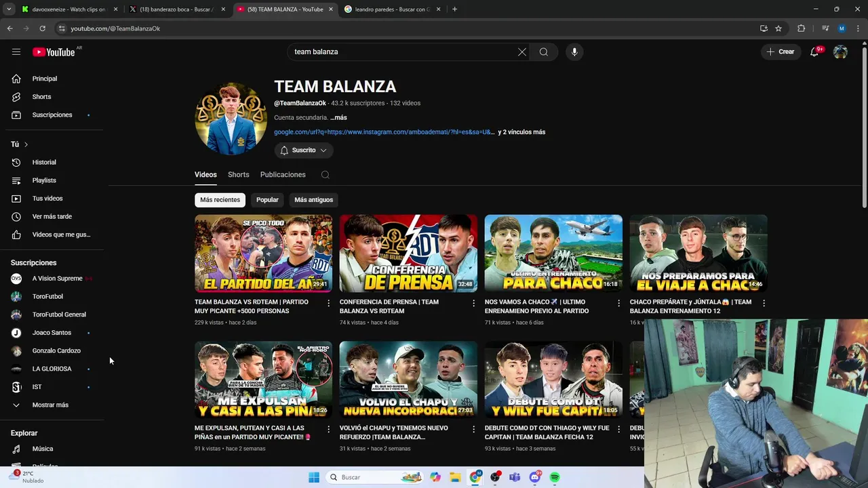Click the TEAM BALANZA channel avatar
868x488 pixels.
(x=231, y=119)
